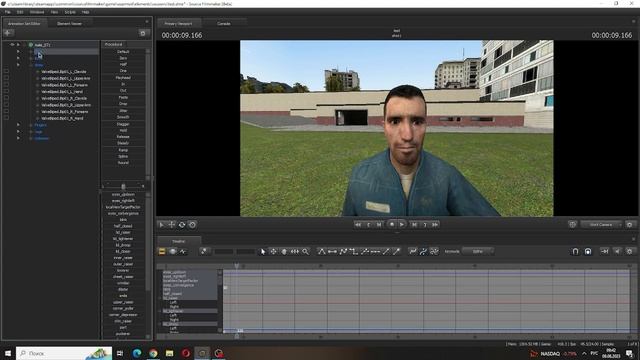Open Chrome from the taskbar
Screen dimensions: 640x360
[x=153, y=353]
